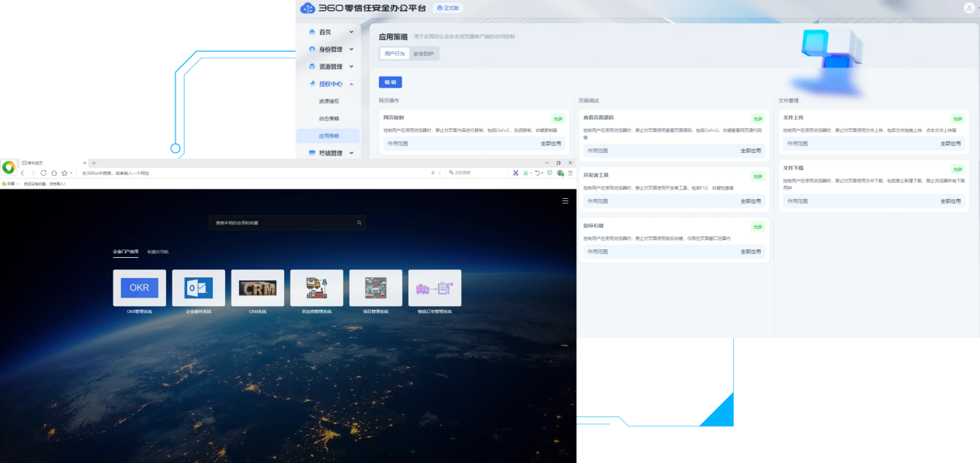Screen dimensions: 980x463
Task: Click 允许 badge on 查看页面源码 card
Action: tap(757, 119)
